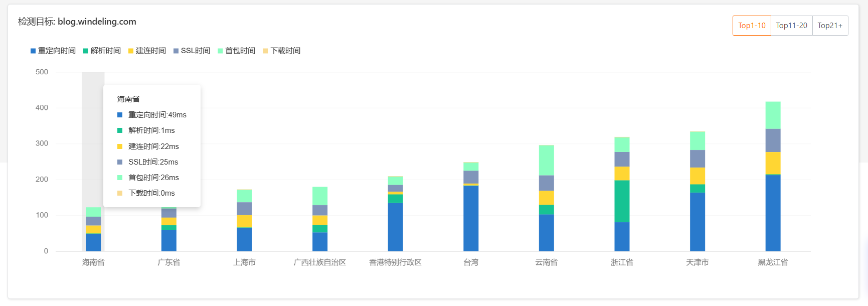Click the 广东省 stacked bar
This screenshot has height=306, width=868.
point(169,229)
